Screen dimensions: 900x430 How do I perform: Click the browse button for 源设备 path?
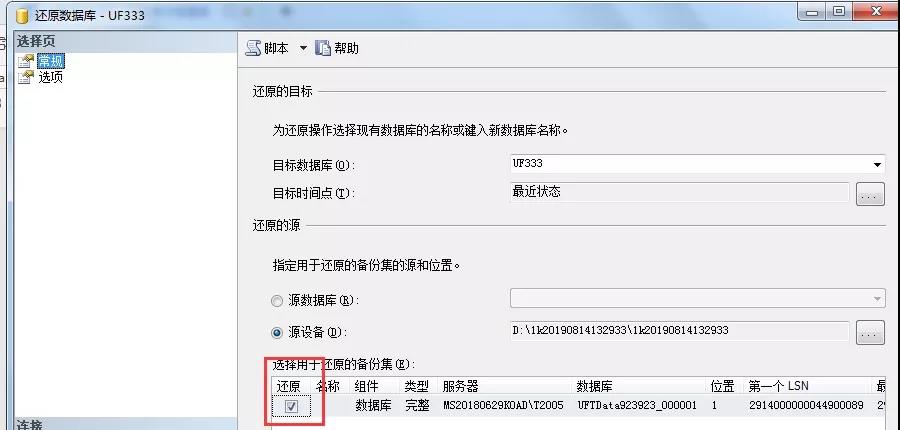pos(870,333)
